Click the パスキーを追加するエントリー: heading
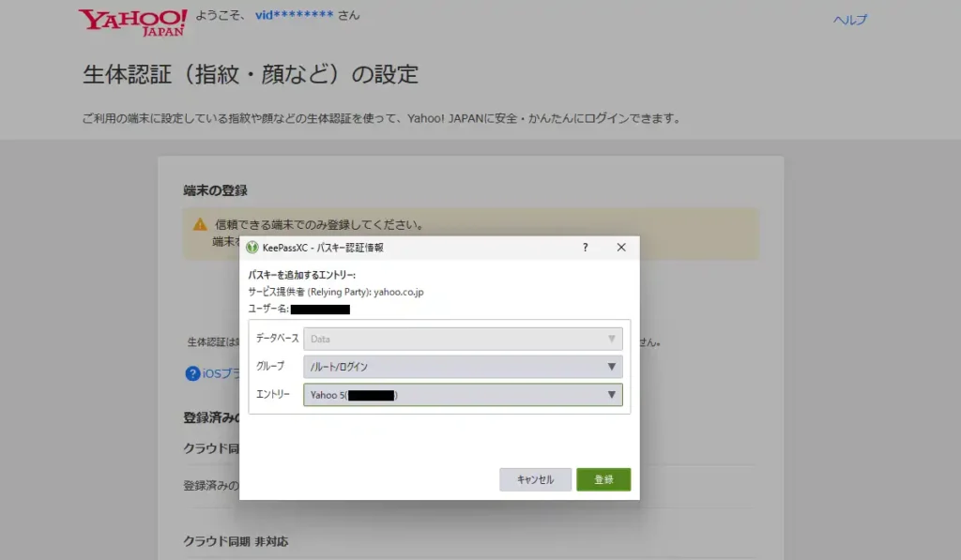 [x=301, y=275]
